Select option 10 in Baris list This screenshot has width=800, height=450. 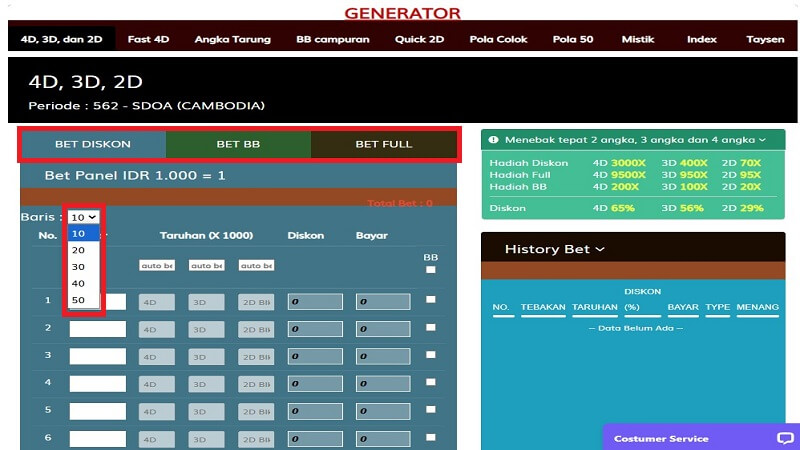(x=84, y=234)
